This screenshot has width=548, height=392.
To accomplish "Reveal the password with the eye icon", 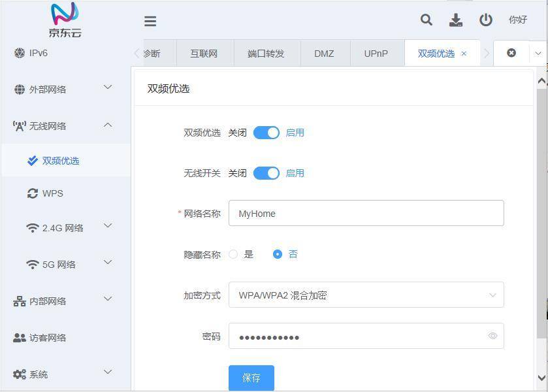I will (493, 336).
